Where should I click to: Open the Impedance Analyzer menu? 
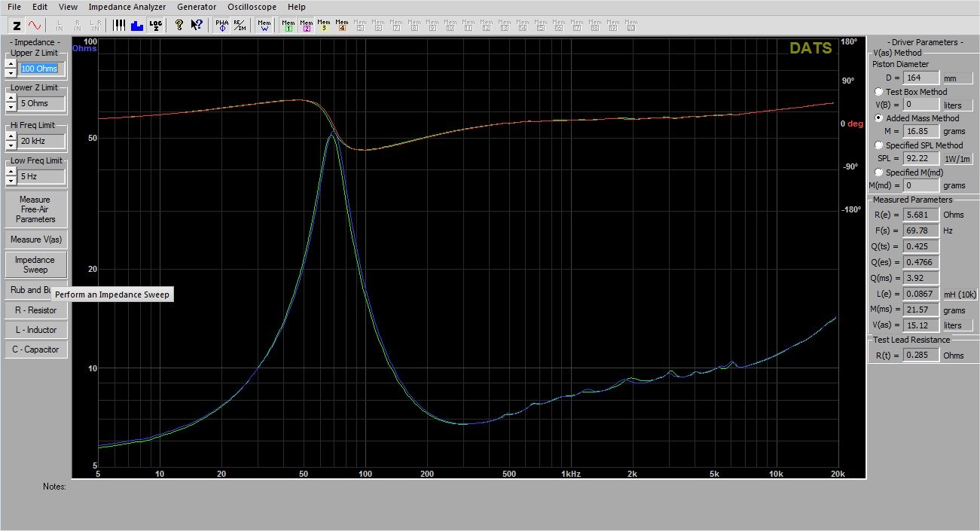pyautogui.click(x=127, y=7)
